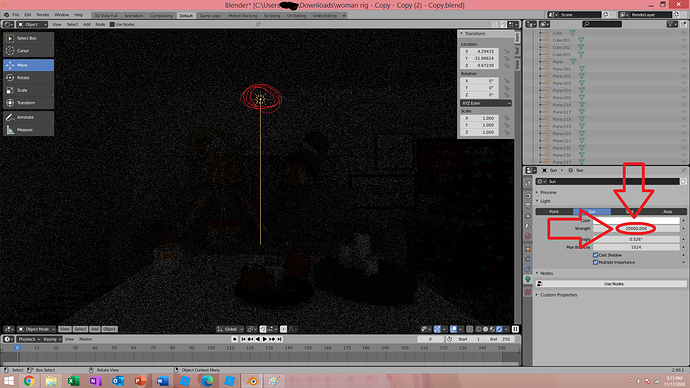Image resolution: width=690 pixels, height=388 pixels.
Task: Open Excel from the taskbar
Action: click(73, 381)
